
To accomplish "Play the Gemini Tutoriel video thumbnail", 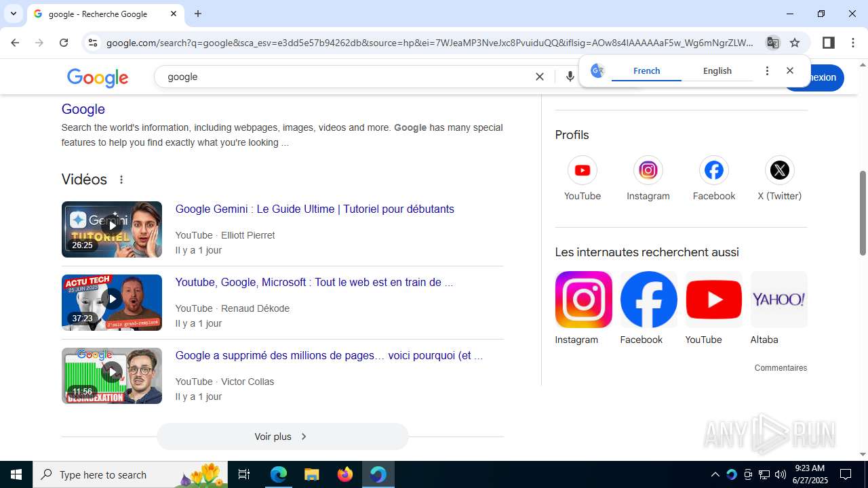I will point(112,229).
